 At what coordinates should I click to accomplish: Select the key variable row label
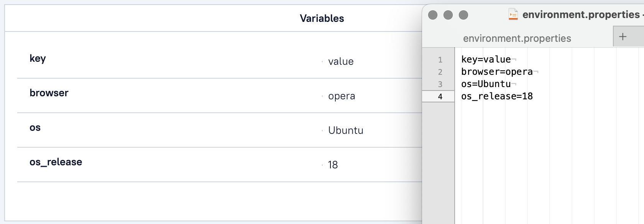38,59
